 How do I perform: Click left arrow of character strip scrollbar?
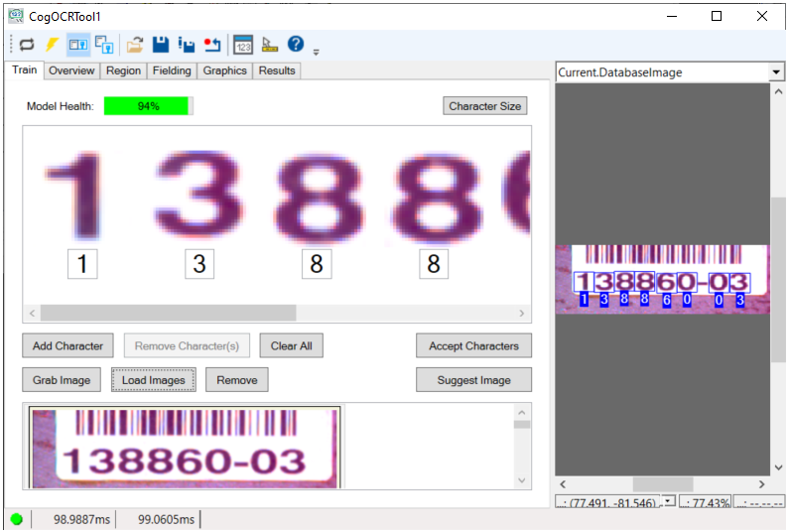(32, 313)
